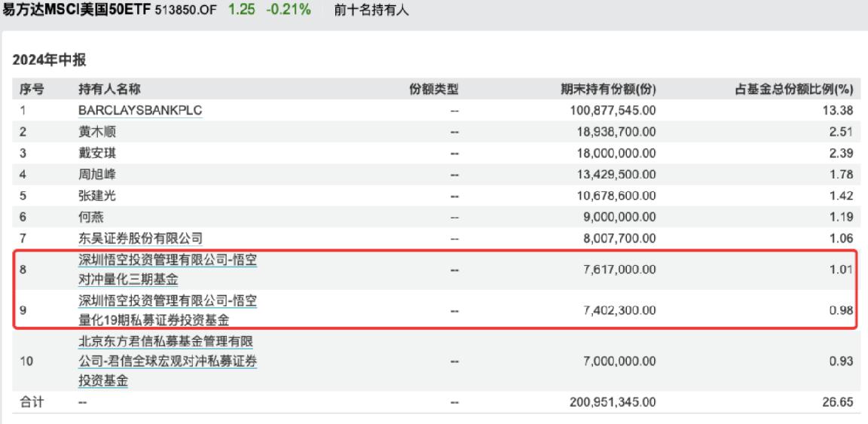868x424 pixels.
Task: Click the 张建光 holder name
Action: pyautogui.click(x=96, y=196)
